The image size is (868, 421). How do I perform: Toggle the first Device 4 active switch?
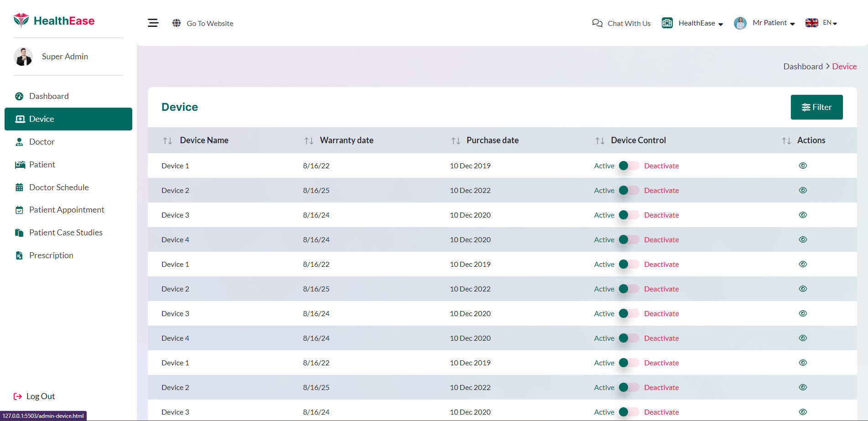pyautogui.click(x=629, y=239)
